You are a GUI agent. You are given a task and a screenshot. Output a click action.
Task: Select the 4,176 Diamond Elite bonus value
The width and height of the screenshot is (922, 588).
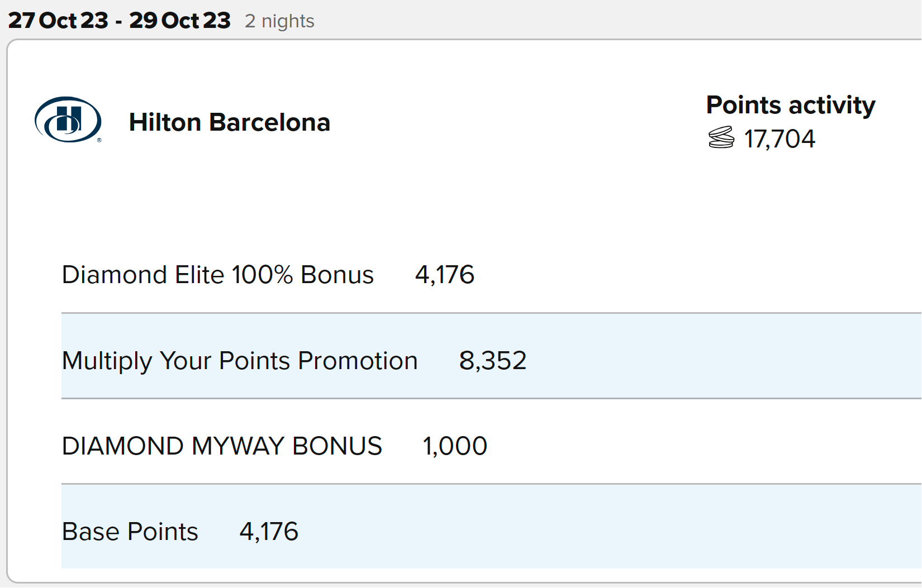(x=445, y=275)
